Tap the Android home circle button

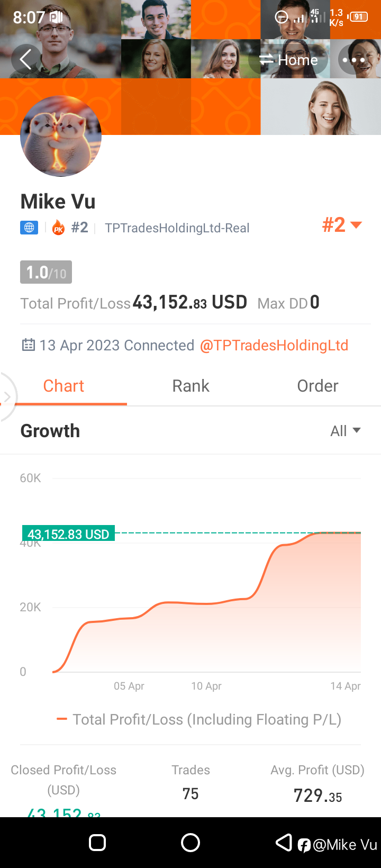pos(190,843)
